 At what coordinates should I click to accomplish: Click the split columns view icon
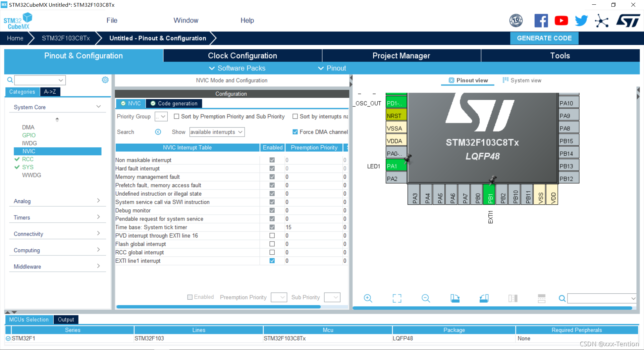click(x=513, y=298)
